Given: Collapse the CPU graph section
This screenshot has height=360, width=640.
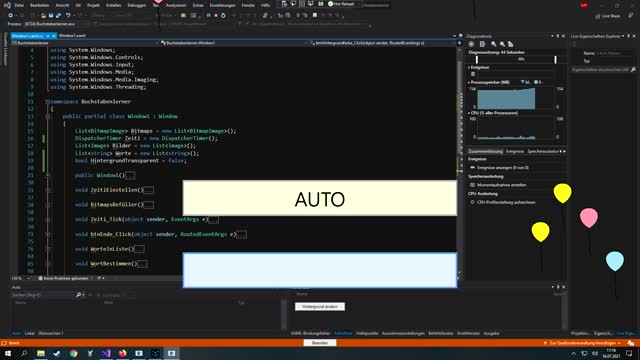Looking at the screenshot, I should tap(469, 113).
